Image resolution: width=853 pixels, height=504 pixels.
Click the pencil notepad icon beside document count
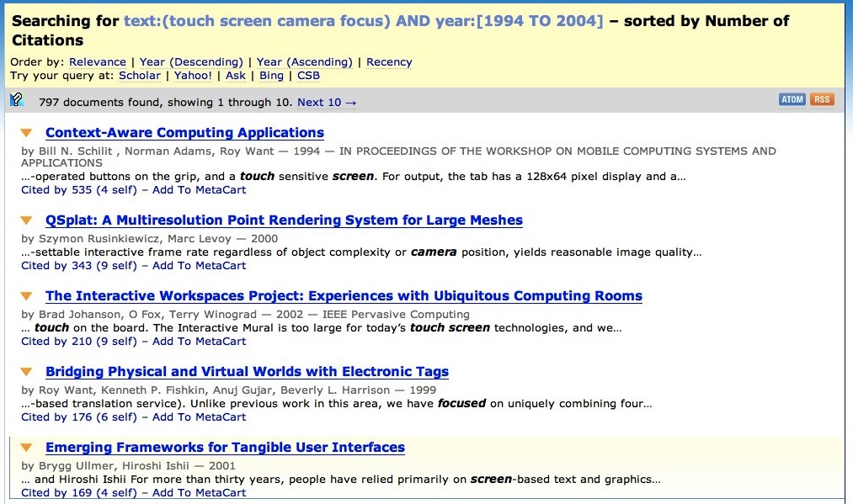[x=17, y=99]
